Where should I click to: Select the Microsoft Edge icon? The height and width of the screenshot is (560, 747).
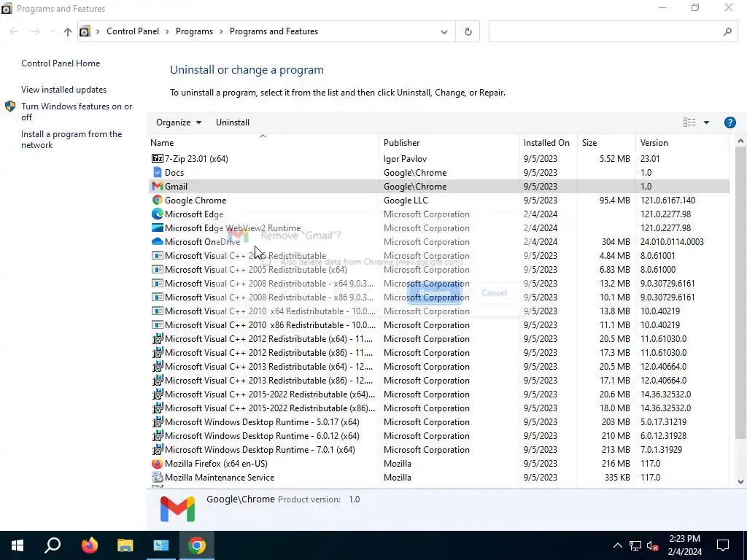[x=158, y=214]
